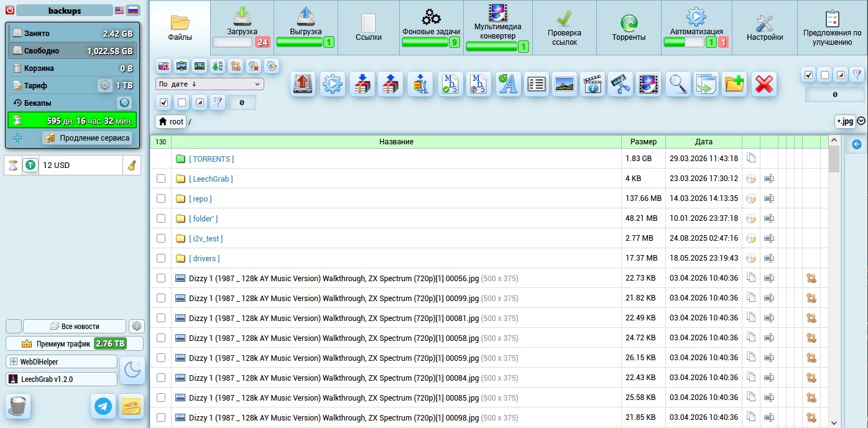Click the red power logout icon

[10, 10]
